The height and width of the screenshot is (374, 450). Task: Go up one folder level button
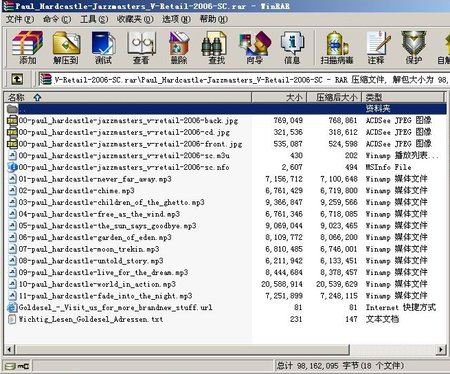(17, 79)
